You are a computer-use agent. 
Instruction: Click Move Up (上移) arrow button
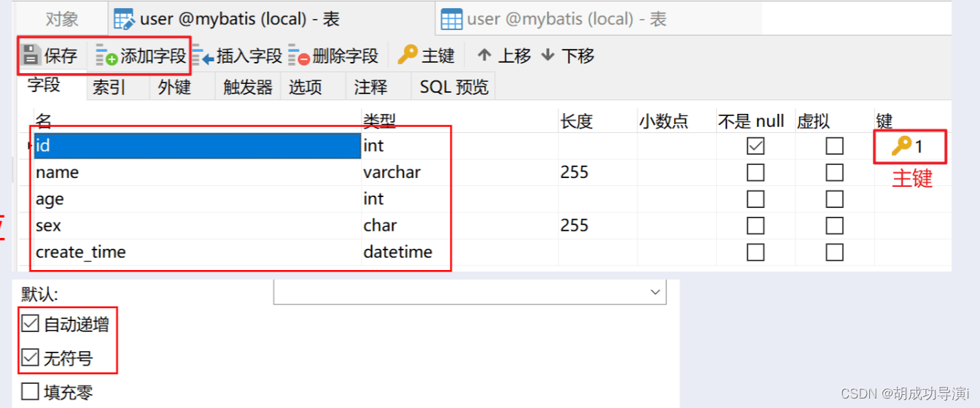click(x=504, y=55)
